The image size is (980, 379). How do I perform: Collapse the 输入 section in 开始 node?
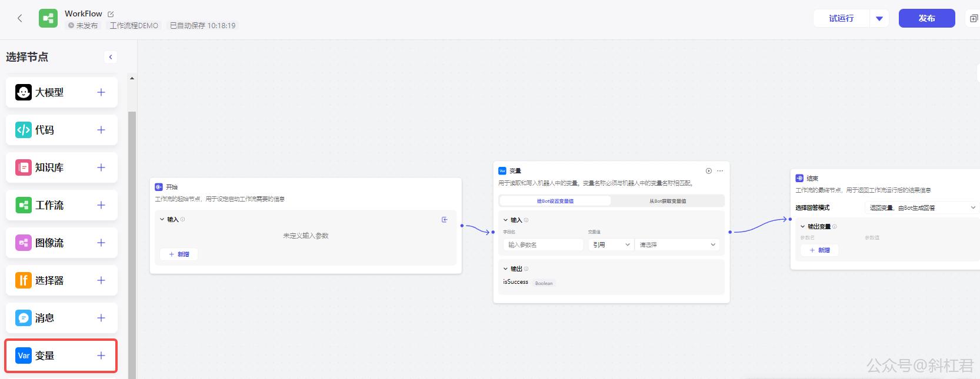162,220
